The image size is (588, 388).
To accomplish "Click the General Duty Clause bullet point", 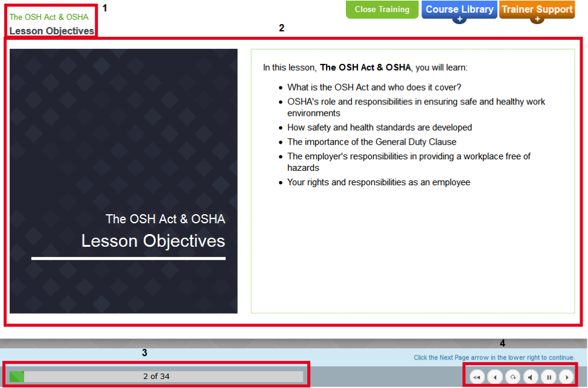I will (371, 142).
